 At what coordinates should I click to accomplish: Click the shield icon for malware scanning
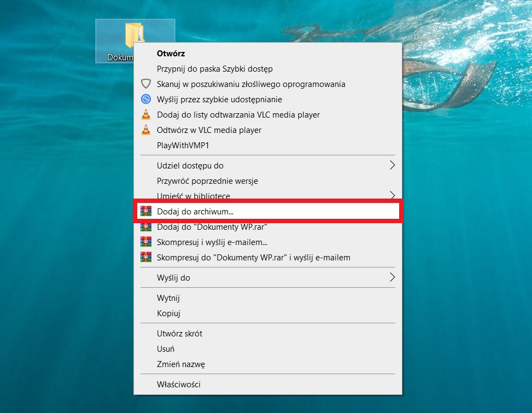(x=145, y=84)
